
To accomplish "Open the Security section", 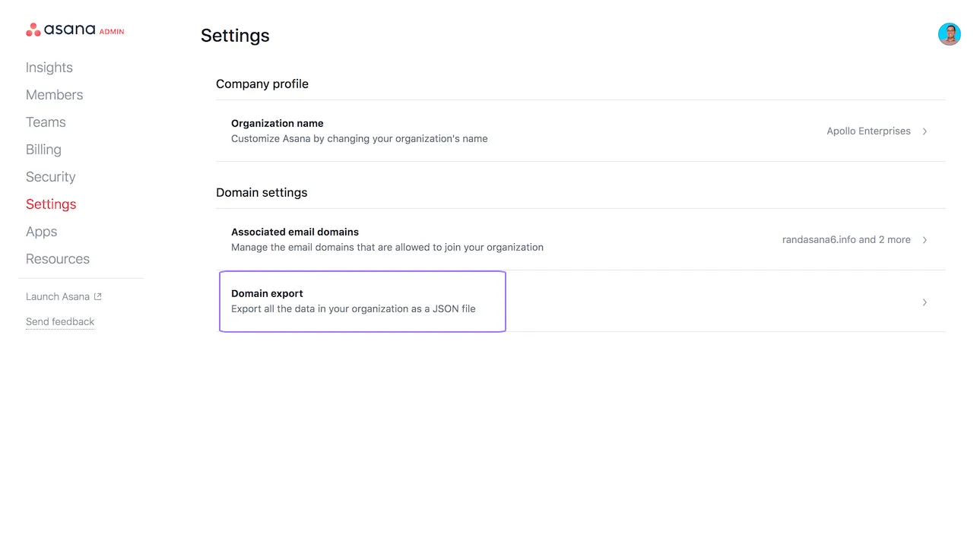I will point(50,176).
